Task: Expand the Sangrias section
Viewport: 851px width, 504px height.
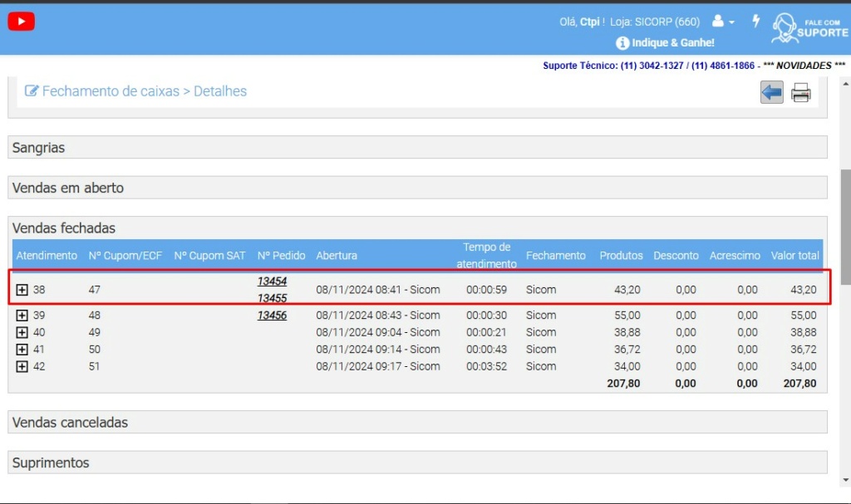Action: point(417,148)
